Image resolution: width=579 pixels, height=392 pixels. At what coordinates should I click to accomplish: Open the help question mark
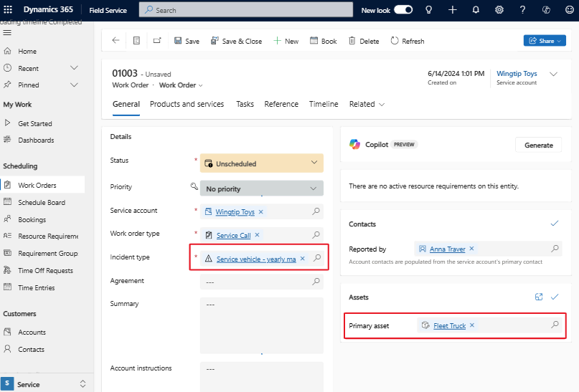tap(522, 10)
